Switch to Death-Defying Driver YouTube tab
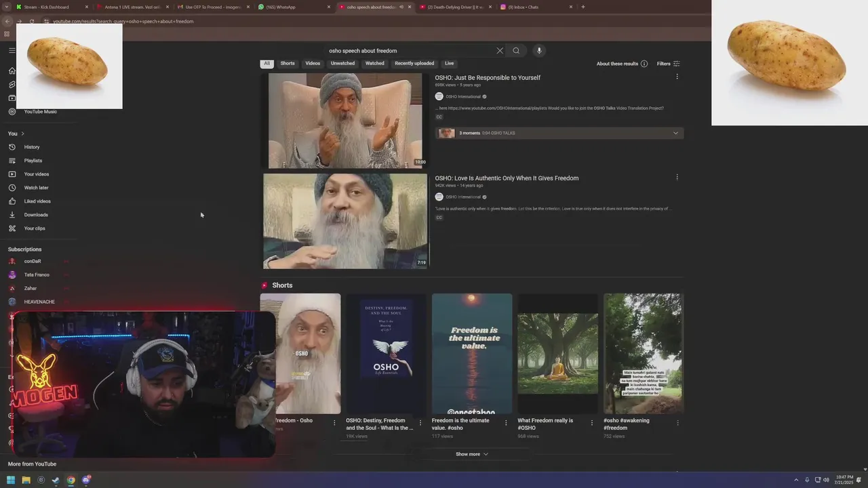 point(456,7)
